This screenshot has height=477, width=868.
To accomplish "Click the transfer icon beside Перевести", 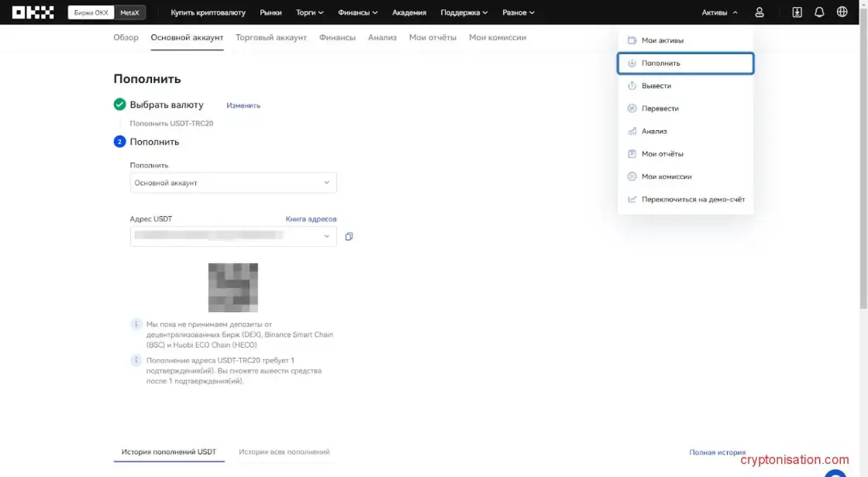I will (632, 108).
